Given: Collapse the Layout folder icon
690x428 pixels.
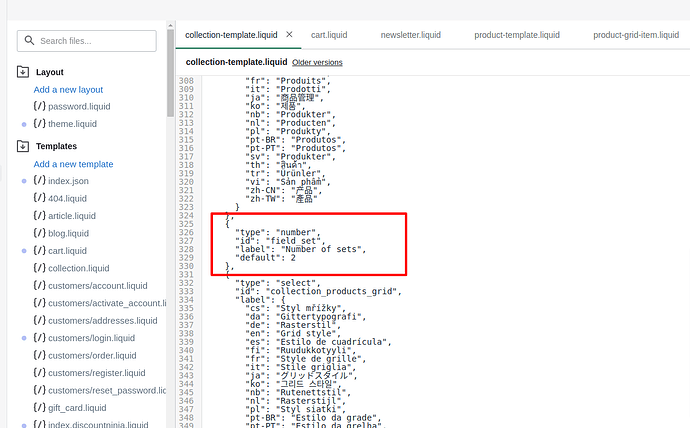Looking at the screenshot, I should (23, 72).
